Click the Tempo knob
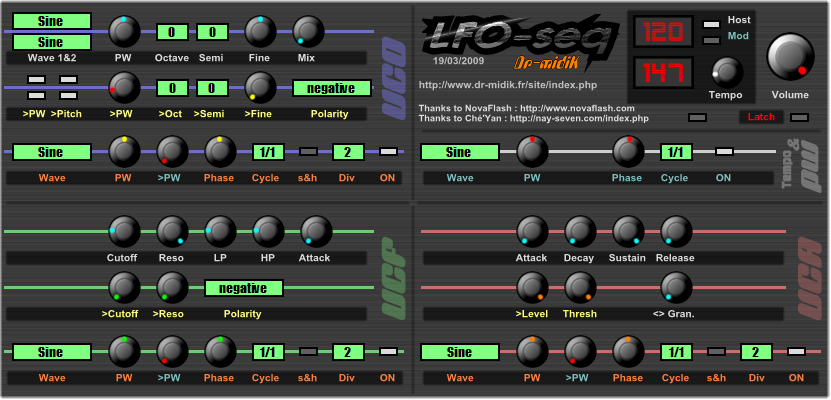Screen dimensions: 831x400 point(727,73)
